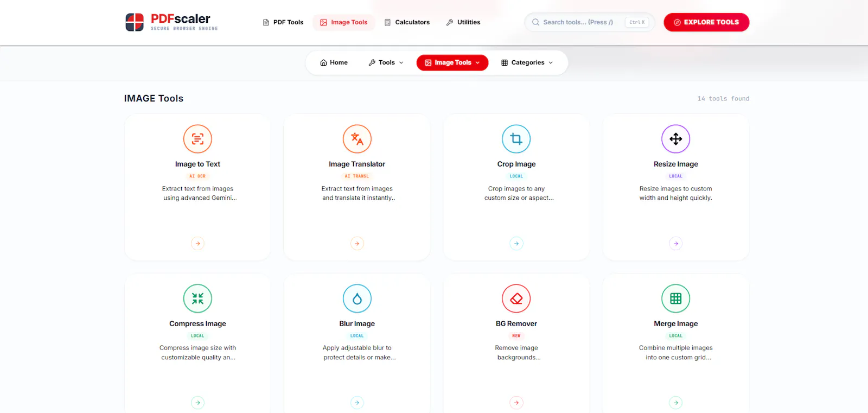The height and width of the screenshot is (413, 868).
Task: Click the arrow button on Image to Text card
Action: coord(197,244)
